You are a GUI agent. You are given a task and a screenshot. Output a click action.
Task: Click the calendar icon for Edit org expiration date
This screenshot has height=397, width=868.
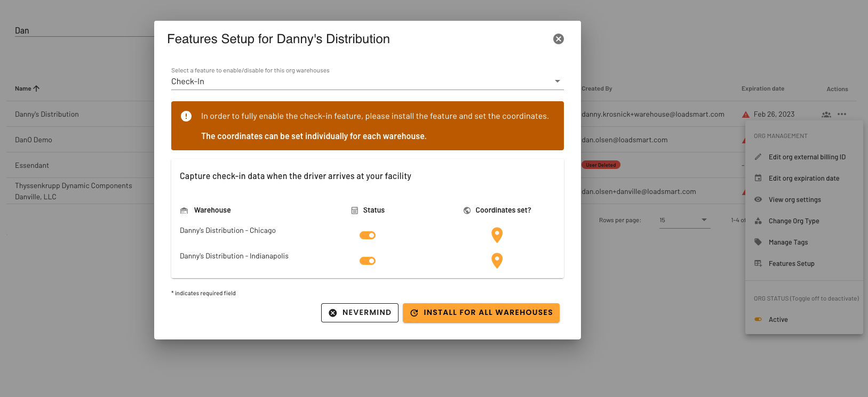click(x=758, y=178)
